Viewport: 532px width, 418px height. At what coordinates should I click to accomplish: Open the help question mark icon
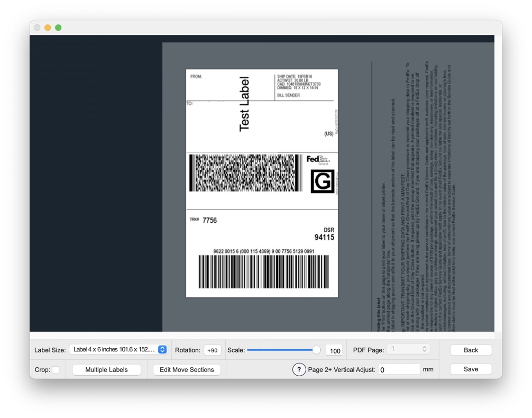tap(299, 370)
